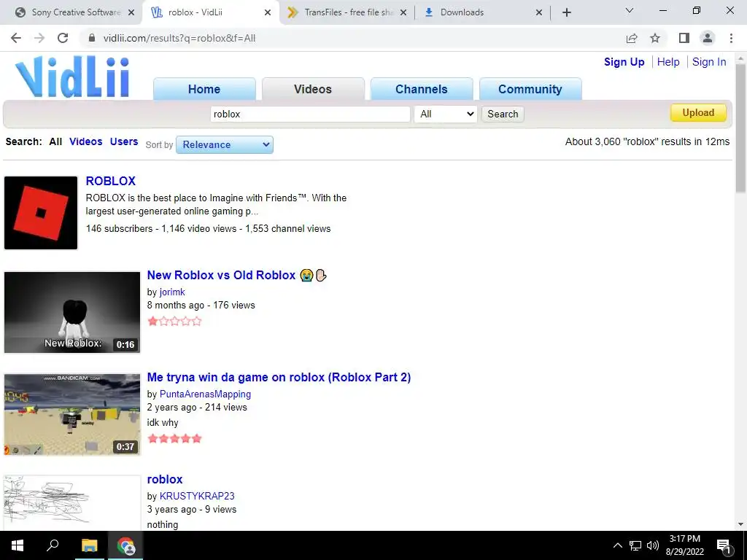747x560 pixels.
Task: Open New Roblox vs Old Roblox video
Action: click(237, 275)
